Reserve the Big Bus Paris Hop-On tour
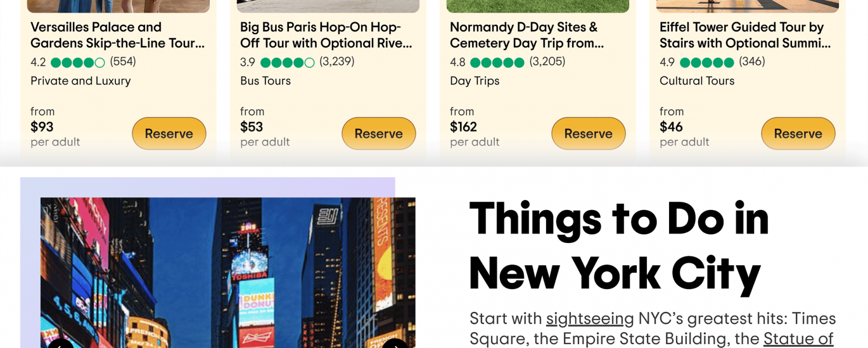 click(x=378, y=134)
